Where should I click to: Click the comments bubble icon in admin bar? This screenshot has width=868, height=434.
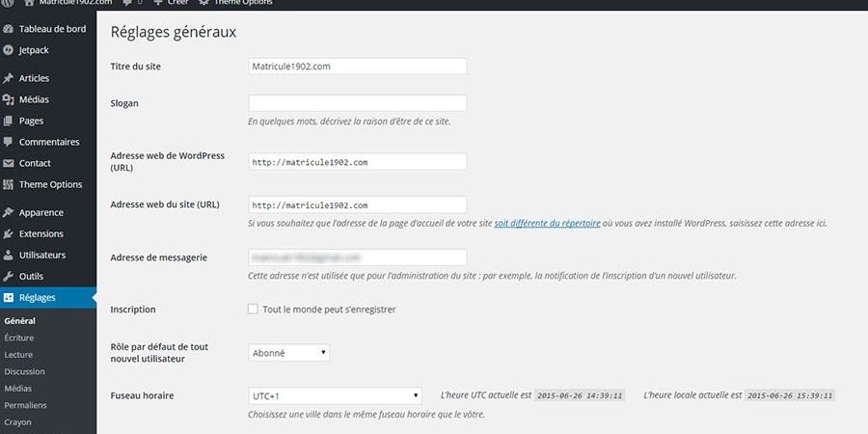(127, 3)
